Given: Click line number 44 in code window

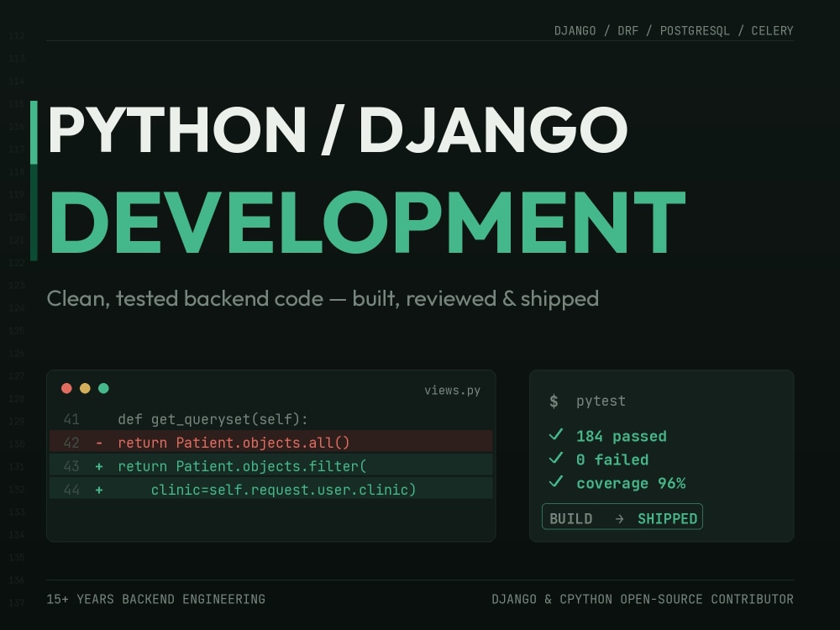Looking at the screenshot, I should point(71,491).
